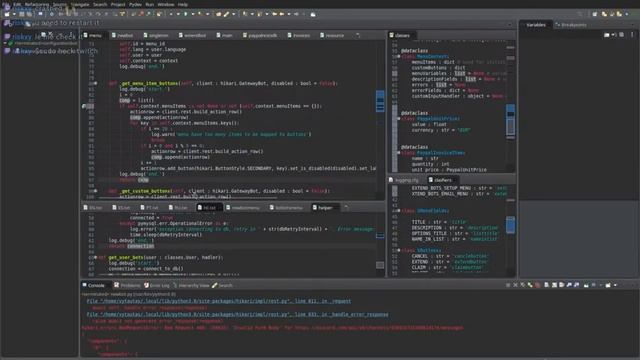The width and height of the screenshot is (640, 360).
Task: Switch to the helper editor tab
Action: pyautogui.click(x=322, y=208)
